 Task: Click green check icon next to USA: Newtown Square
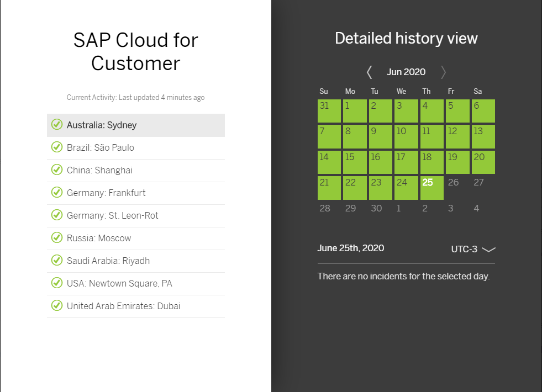pyautogui.click(x=57, y=283)
